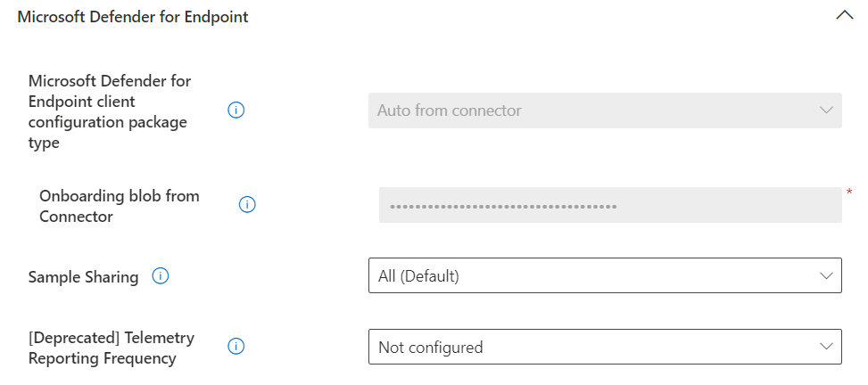Click the red required asterisk marker
Viewport: 868px width, 385px height.
click(x=849, y=192)
